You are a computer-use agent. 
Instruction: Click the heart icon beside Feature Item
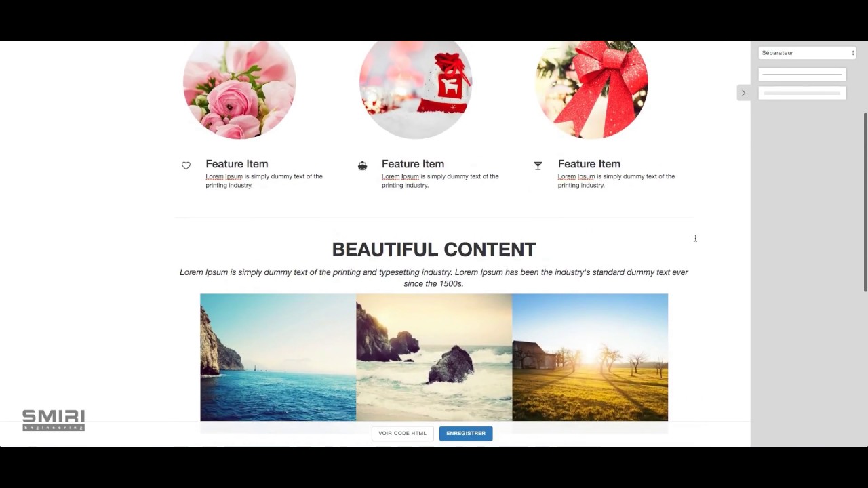(x=186, y=165)
